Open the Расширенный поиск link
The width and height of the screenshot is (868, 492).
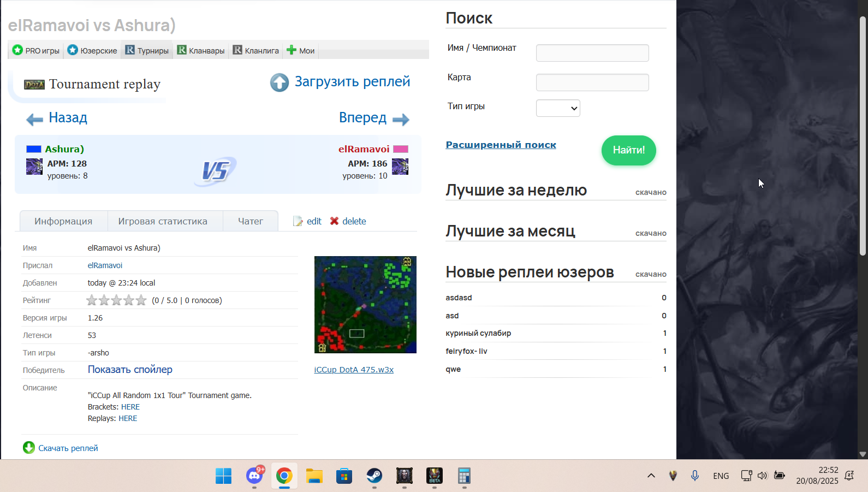501,145
